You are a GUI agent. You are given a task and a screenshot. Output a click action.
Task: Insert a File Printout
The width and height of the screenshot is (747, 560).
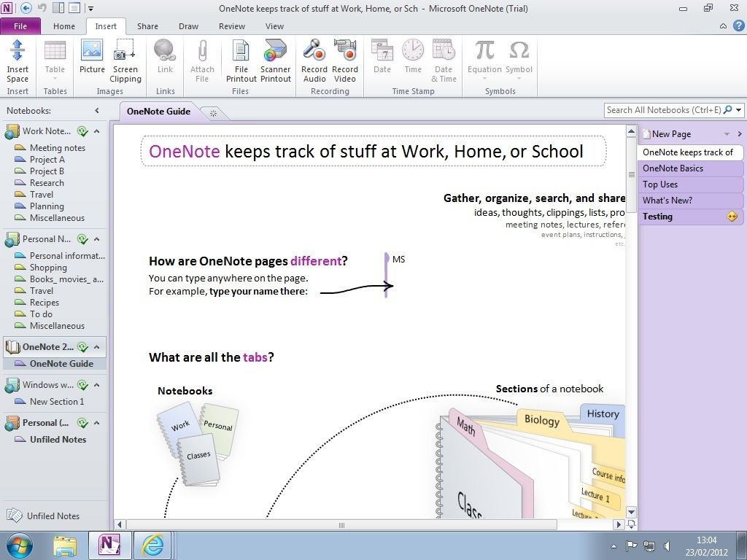pyautogui.click(x=241, y=61)
